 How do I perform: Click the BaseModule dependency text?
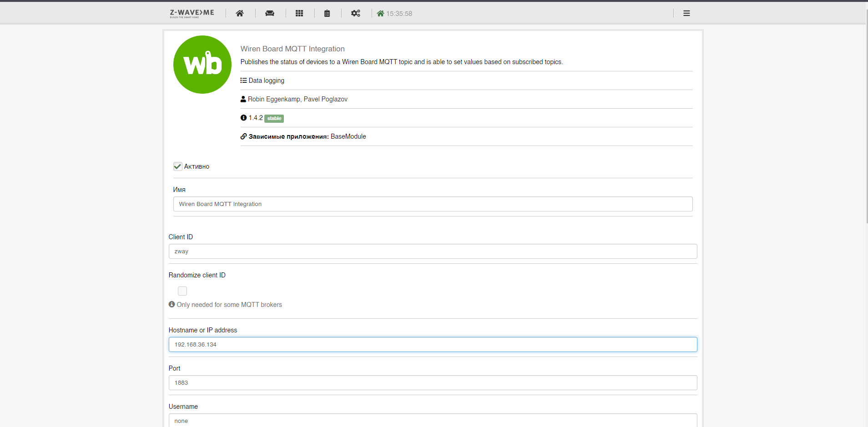[x=348, y=136]
